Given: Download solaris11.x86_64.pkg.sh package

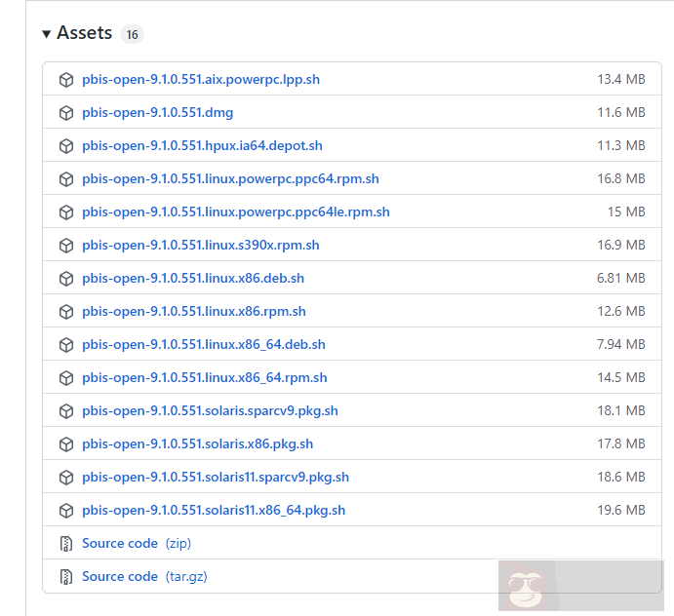Looking at the screenshot, I should coord(214,510).
